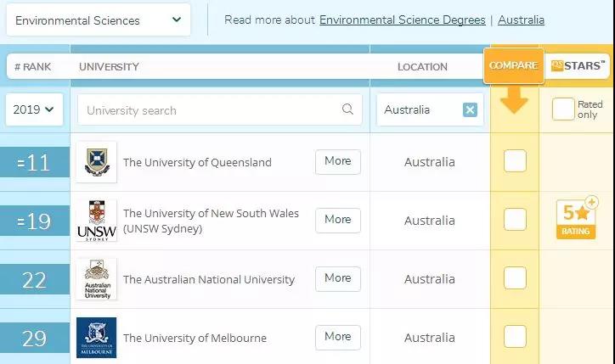
Task: Open University of New South Wales page
Action: click(211, 221)
